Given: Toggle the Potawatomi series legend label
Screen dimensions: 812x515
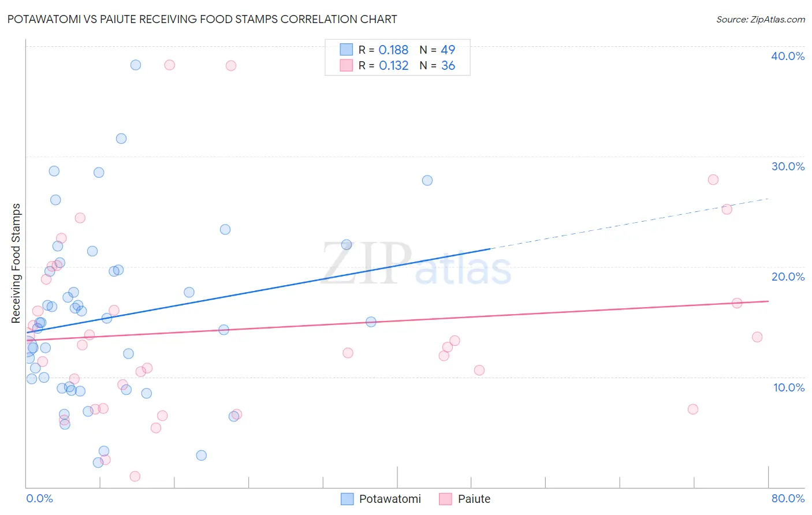Looking at the screenshot, I should (390, 499).
